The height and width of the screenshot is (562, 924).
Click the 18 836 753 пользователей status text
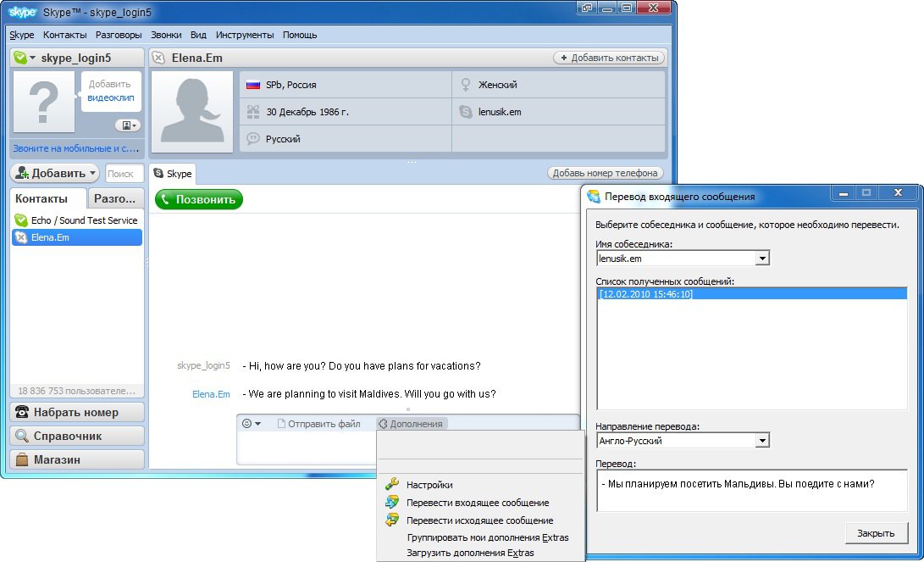76,391
